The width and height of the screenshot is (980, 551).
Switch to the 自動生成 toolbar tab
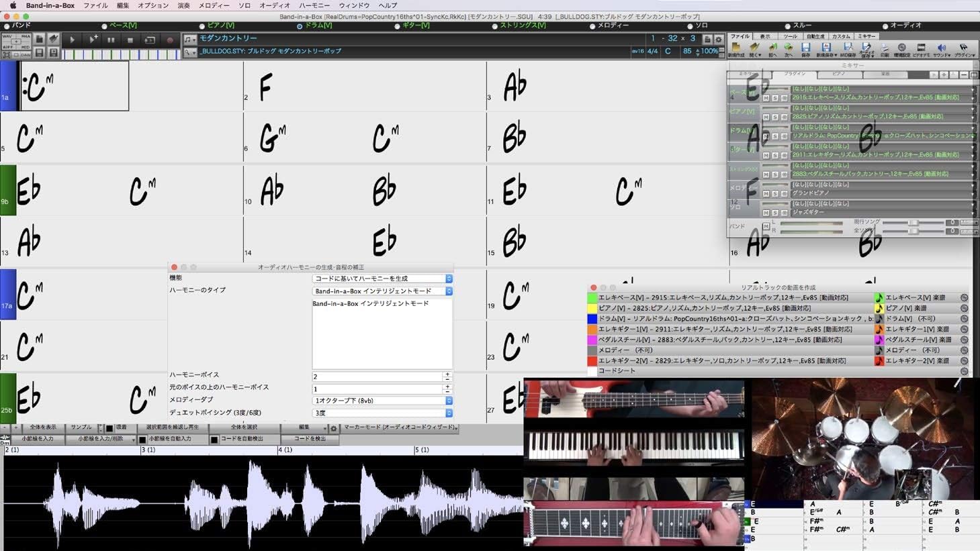point(815,36)
